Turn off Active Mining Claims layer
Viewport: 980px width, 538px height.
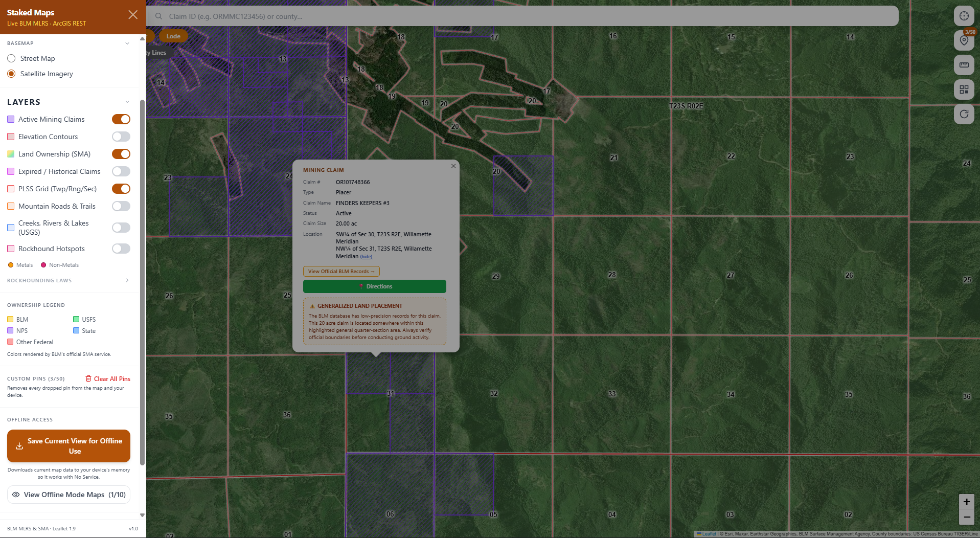click(121, 119)
